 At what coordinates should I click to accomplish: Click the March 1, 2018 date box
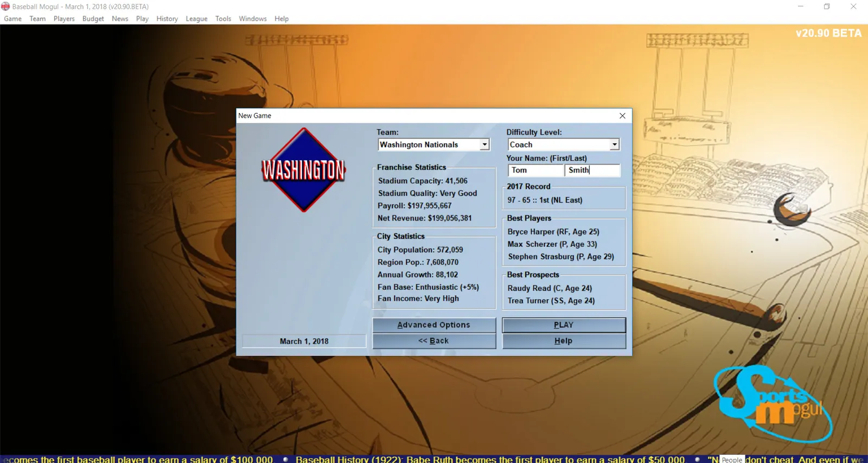pos(304,341)
